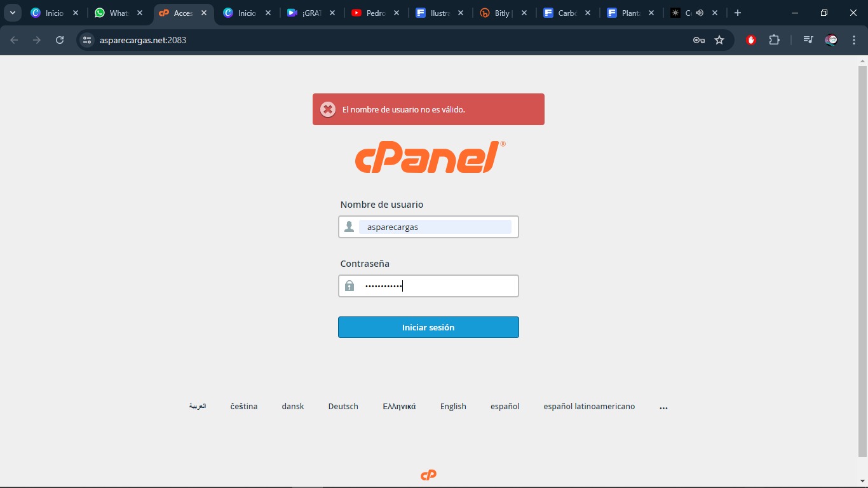Open Chrome profile avatar

(831, 40)
